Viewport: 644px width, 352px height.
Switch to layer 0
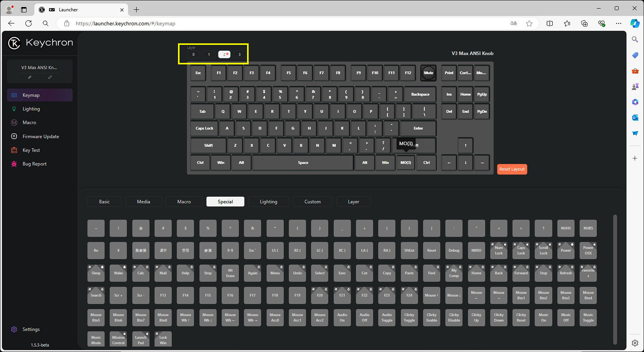pos(193,54)
